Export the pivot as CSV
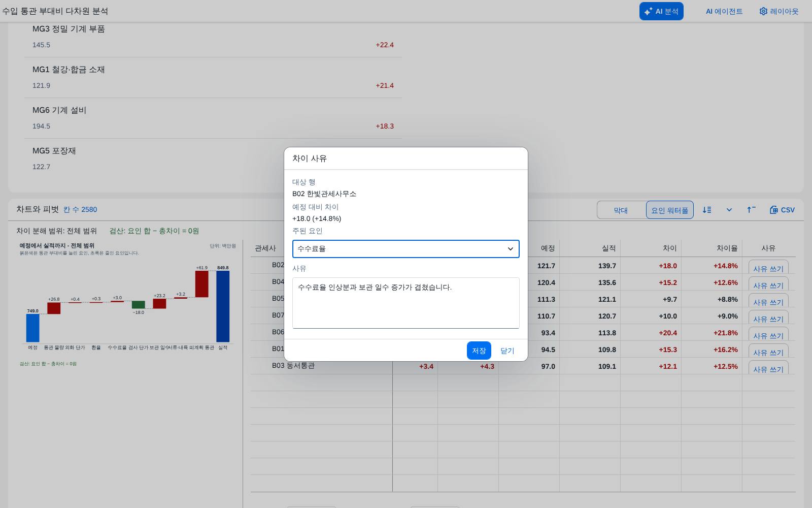 pyautogui.click(x=782, y=210)
